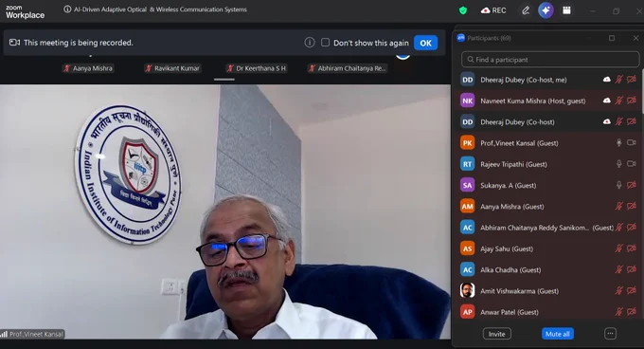This screenshot has width=644, height=349.
Task: Click Navneet Kuma Mishra (Host, guest) row
Action: click(548, 101)
